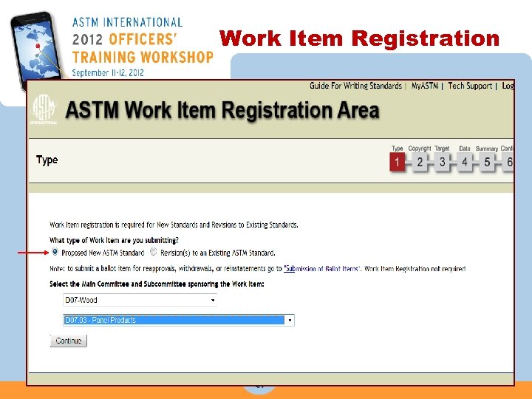Click the ASTM International logo
Screen dimensions: 532x399
(44, 109)
